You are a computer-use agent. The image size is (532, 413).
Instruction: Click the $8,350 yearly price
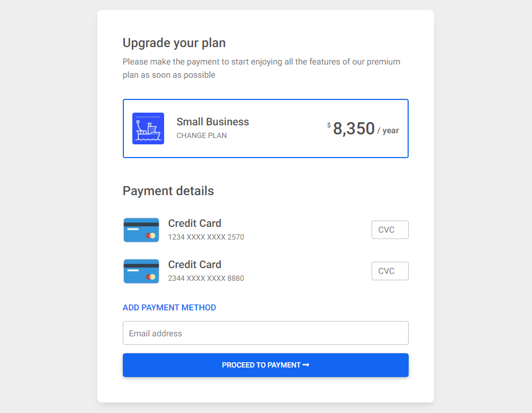tap(354, 129)
